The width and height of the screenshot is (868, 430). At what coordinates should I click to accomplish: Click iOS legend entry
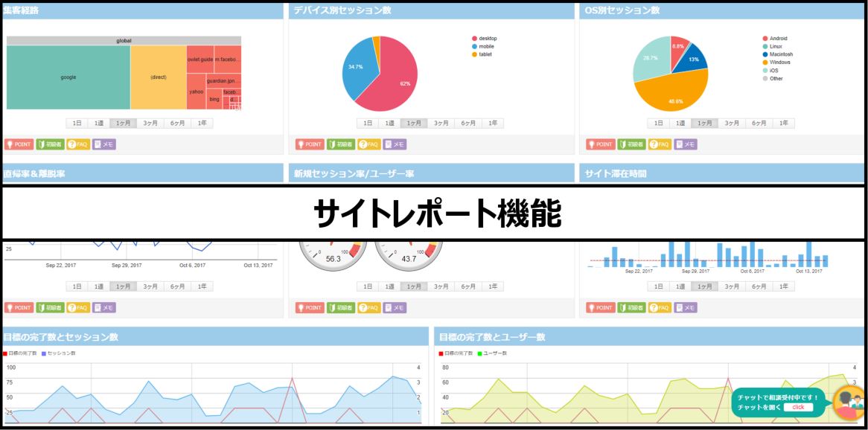(770, 70)
